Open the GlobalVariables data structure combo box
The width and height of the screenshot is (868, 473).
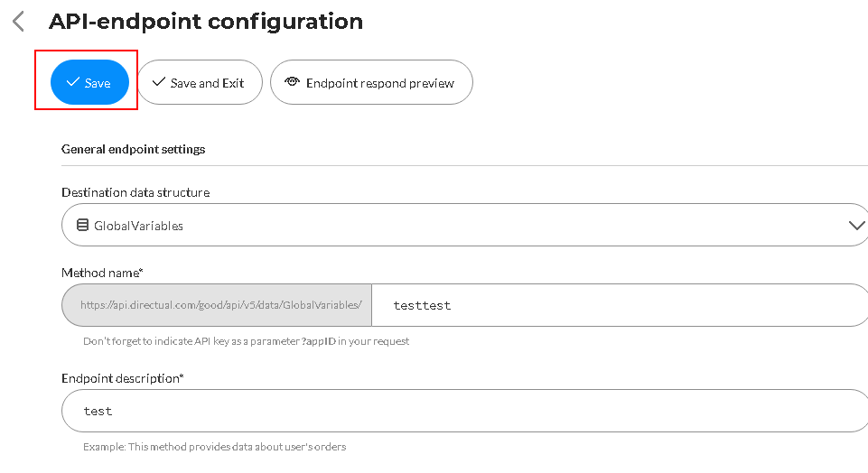[464, 225]
